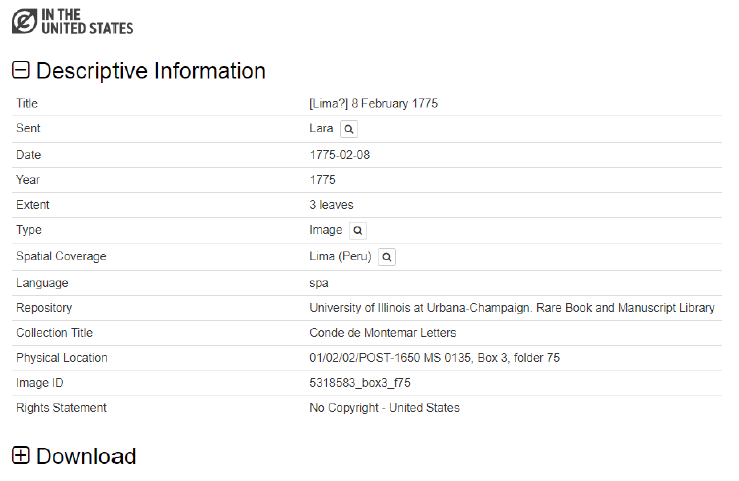Collapse Descriptive Information using the minus icon

21,71
